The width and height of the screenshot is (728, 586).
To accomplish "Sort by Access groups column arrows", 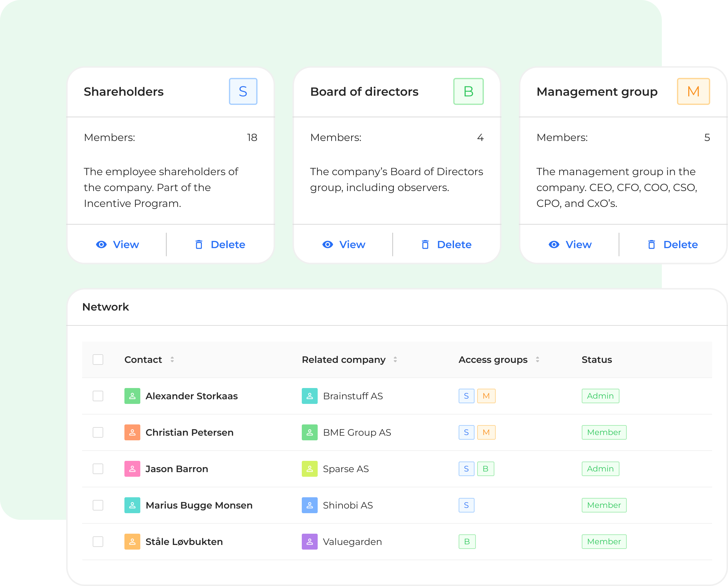I will 537,359.
